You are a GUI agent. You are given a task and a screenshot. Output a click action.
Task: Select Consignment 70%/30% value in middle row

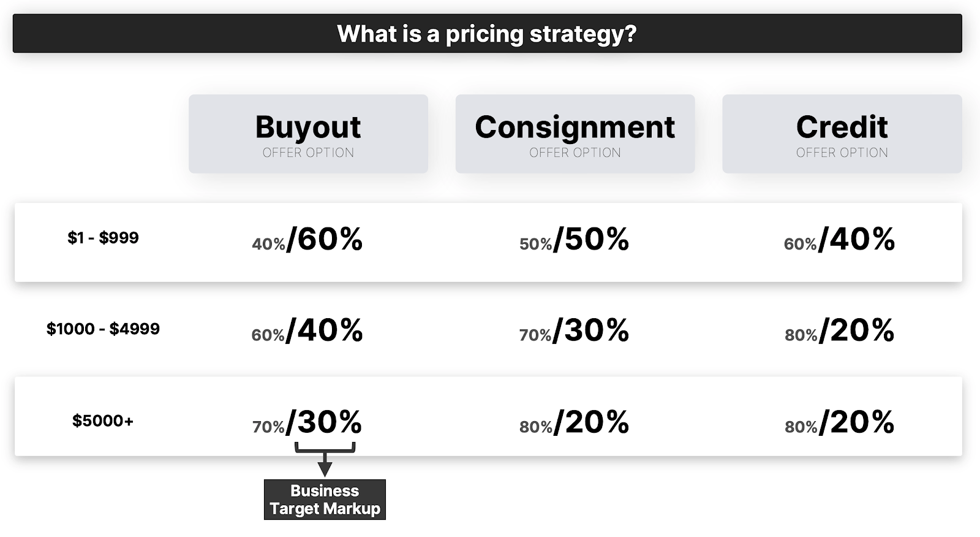pyautogui.click(x=574, y=330)
